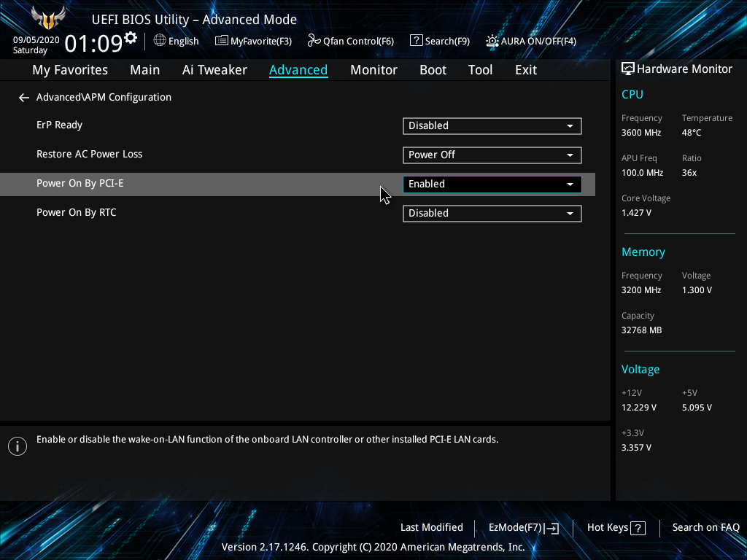Switch to My Favorites tab

click(70, 70)
